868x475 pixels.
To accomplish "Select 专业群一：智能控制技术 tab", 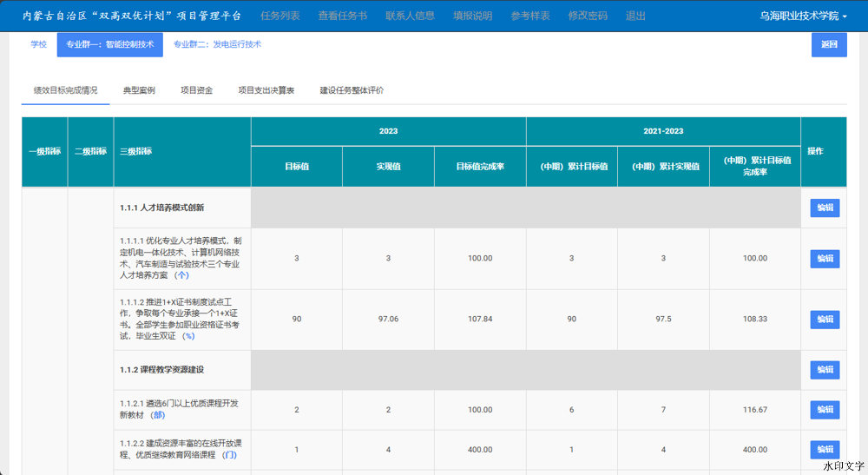I will coord(109,44).
